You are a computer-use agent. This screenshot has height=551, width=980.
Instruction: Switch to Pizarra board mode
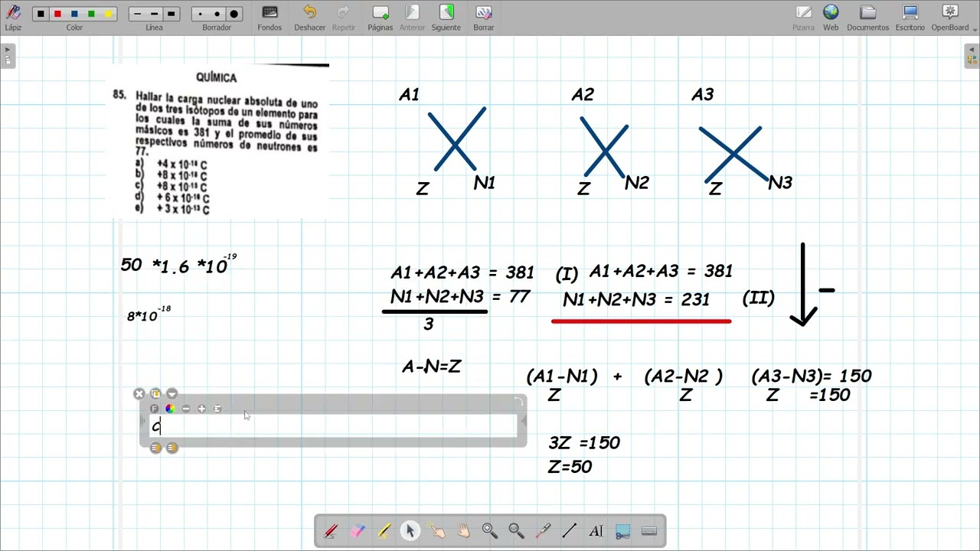tap(804, 18)
